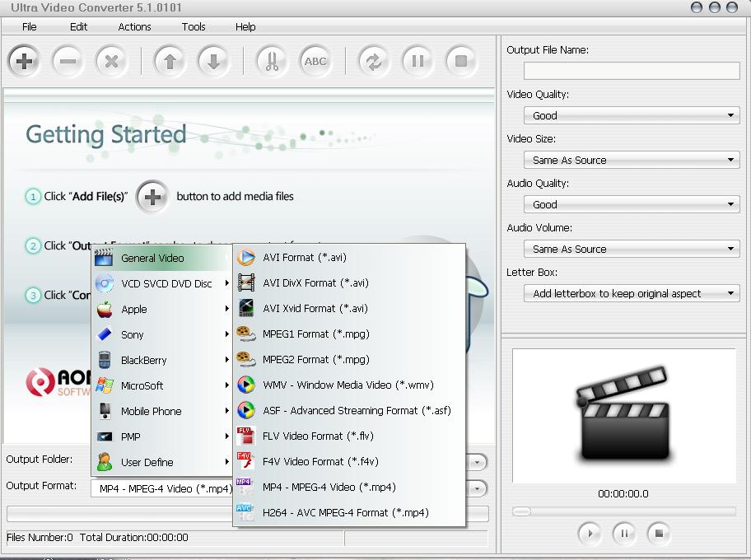Select WMV - Window Media Video option

pyautogui.click(x=349, y=385)
